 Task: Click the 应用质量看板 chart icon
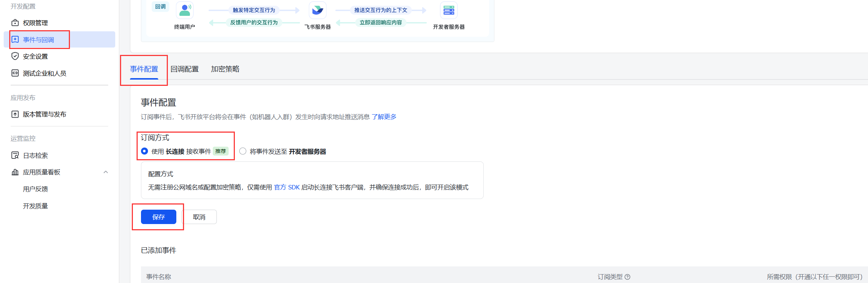(15, 172)
